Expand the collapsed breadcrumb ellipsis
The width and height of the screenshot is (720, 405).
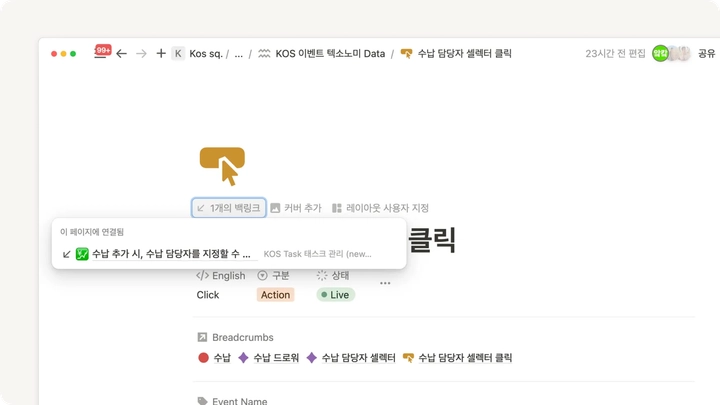239,54
